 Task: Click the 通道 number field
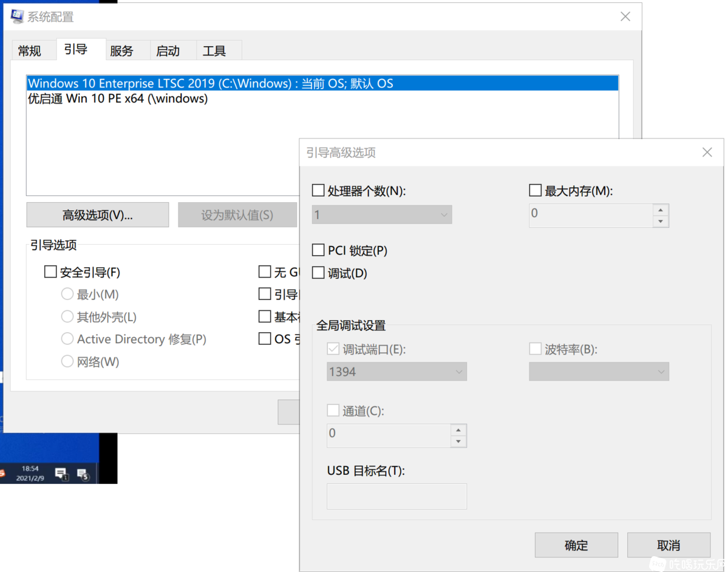(x=389, y=435)
